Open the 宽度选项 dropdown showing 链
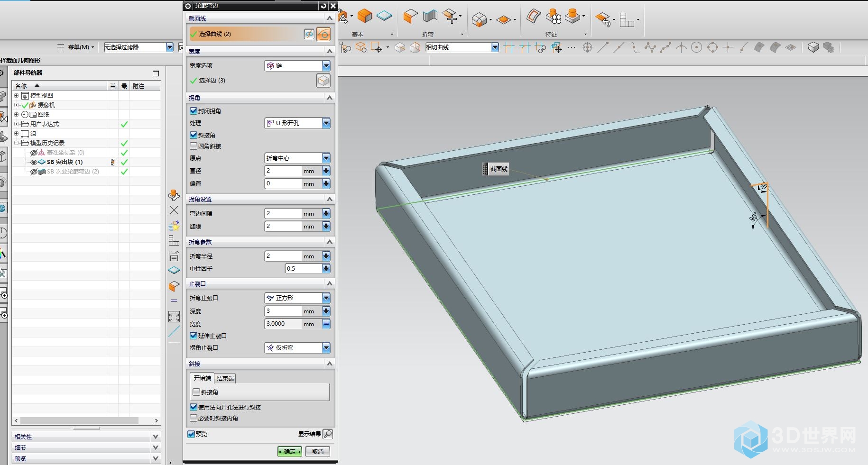This screenshot has height=465, width=868. pyautogui.click(x=297, y=66)
